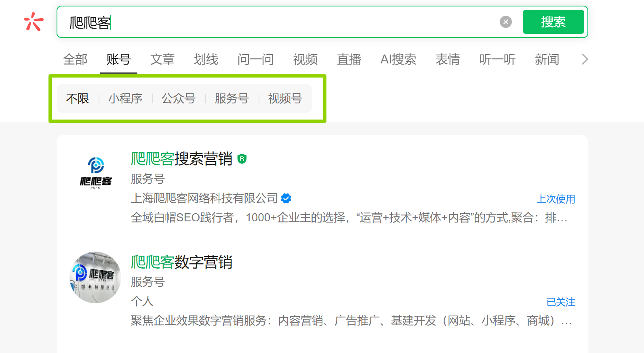Open the 直播 tab
This screenshot has width=644, height=353.
coord(349,59)
